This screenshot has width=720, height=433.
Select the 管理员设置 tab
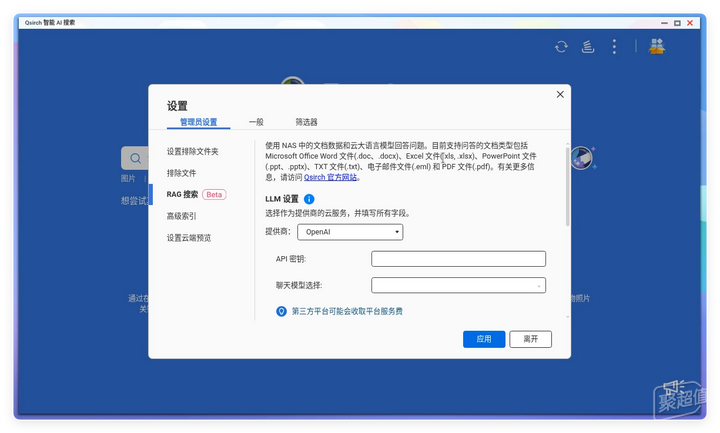click(x=198, y=122)
